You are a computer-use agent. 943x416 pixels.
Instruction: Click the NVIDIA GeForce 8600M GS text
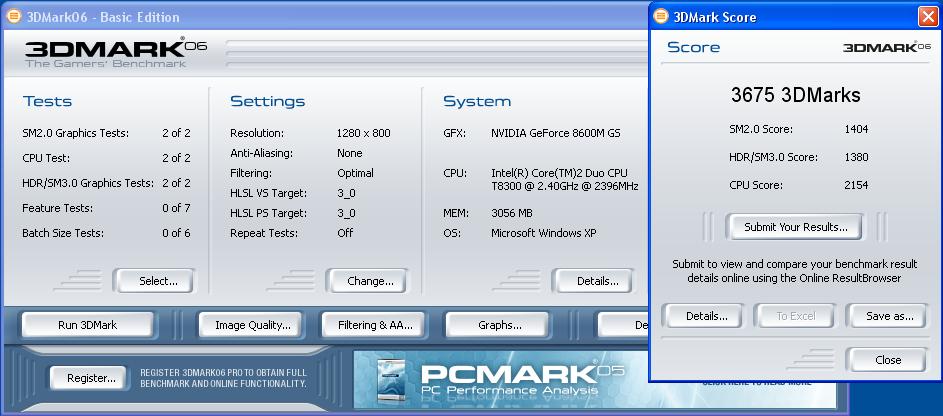[x=555, y=133]
